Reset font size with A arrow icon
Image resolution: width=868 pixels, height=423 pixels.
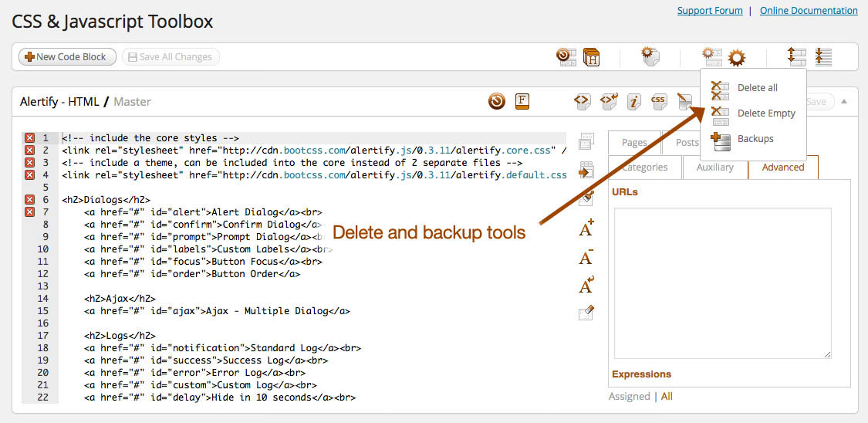[586, 285]
